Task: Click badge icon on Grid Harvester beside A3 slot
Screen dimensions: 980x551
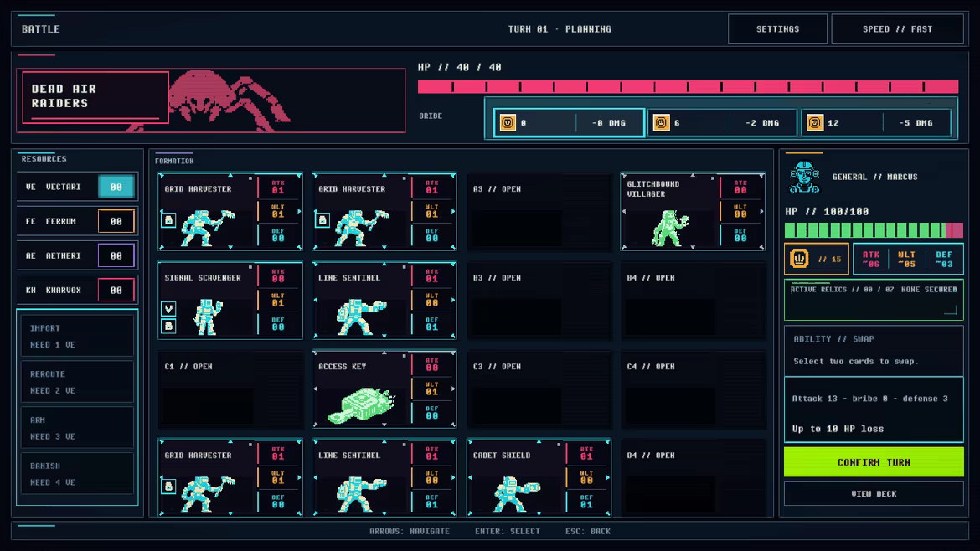Action: coord(322,220)
